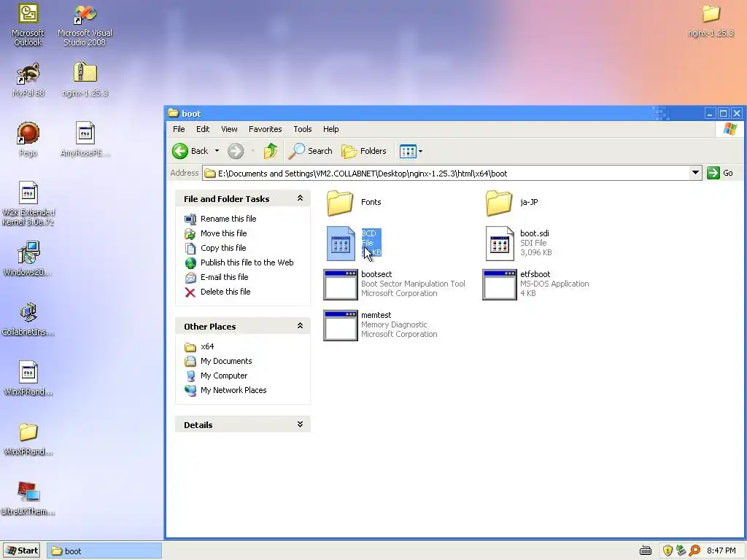
Task: Select the WinXPRand... folder desktop icon
Action: [x=28, y=432]
